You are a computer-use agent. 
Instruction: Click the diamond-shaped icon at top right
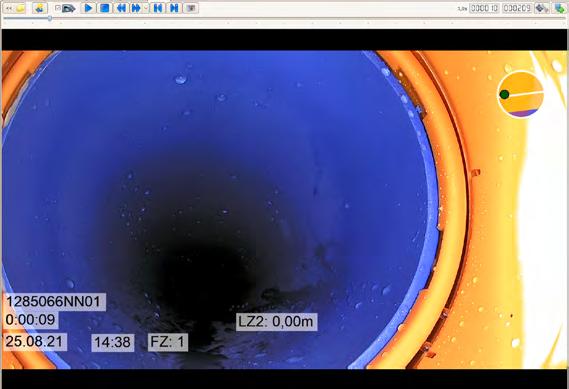coord(540,8)
